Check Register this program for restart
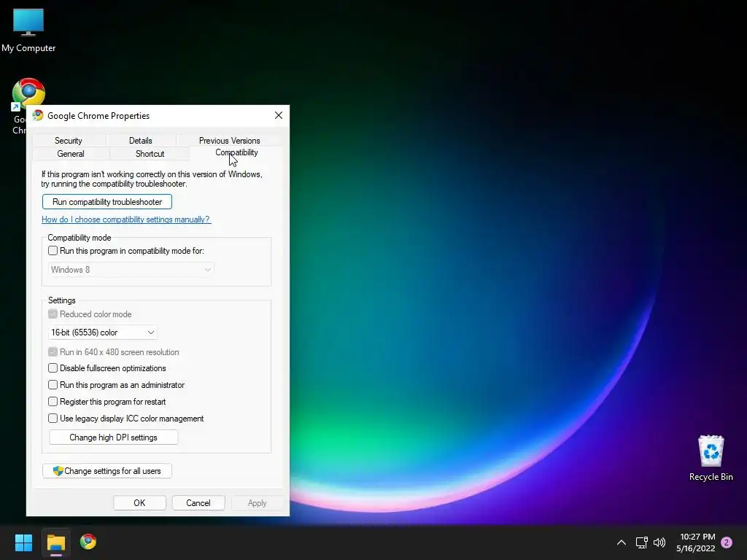The height and width of the screenshot is (560, 747). click(53, 402)
